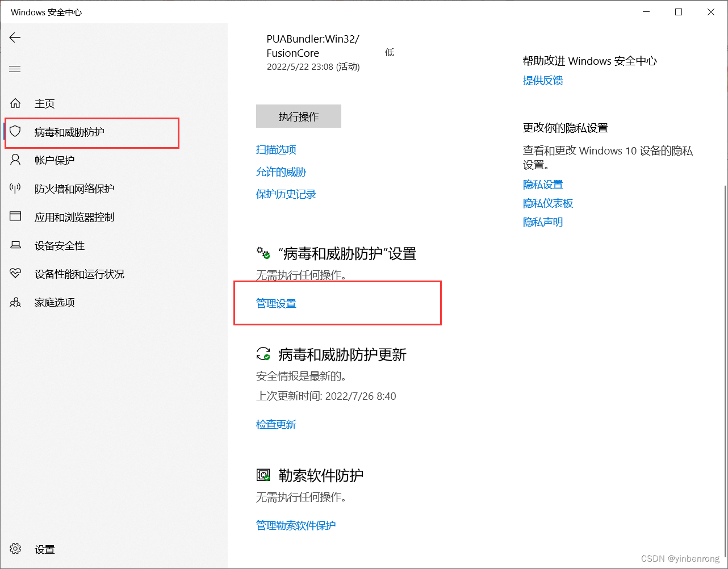The width and height of the screenshot is (728, 569).
Task: Open 帐户保护 section
Action: (x=55, y=160)
